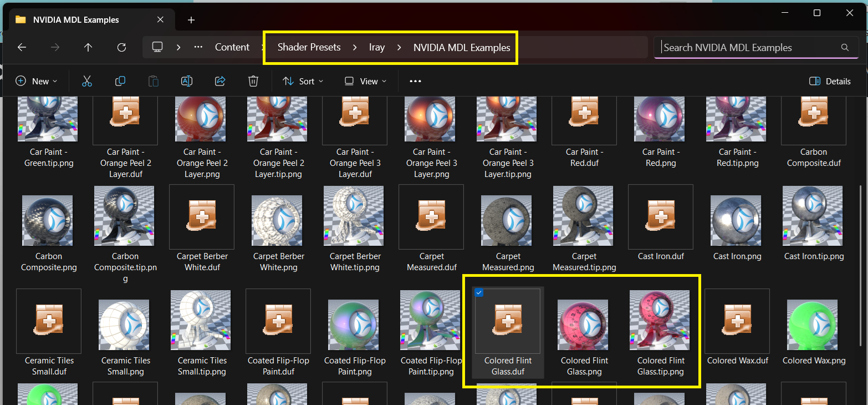Screen dimensions: 868x405
Task: Navigate to Content in breadcrumb
Action: [232, 47]
